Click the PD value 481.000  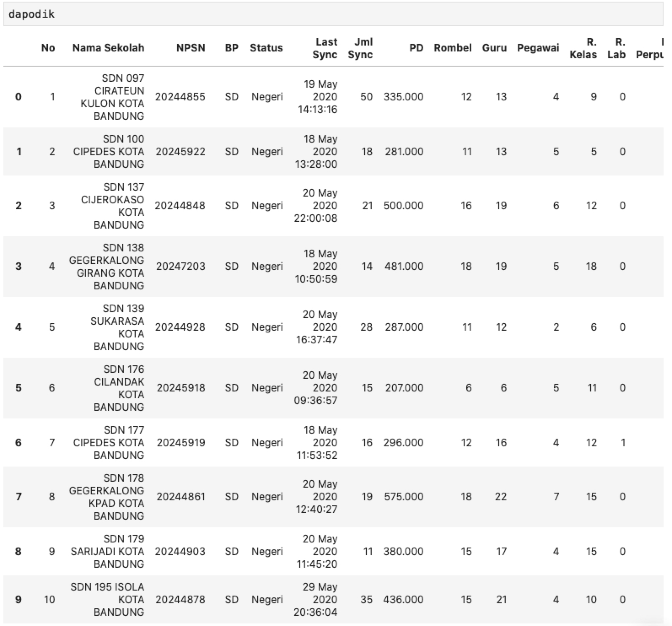click(404, 266)
